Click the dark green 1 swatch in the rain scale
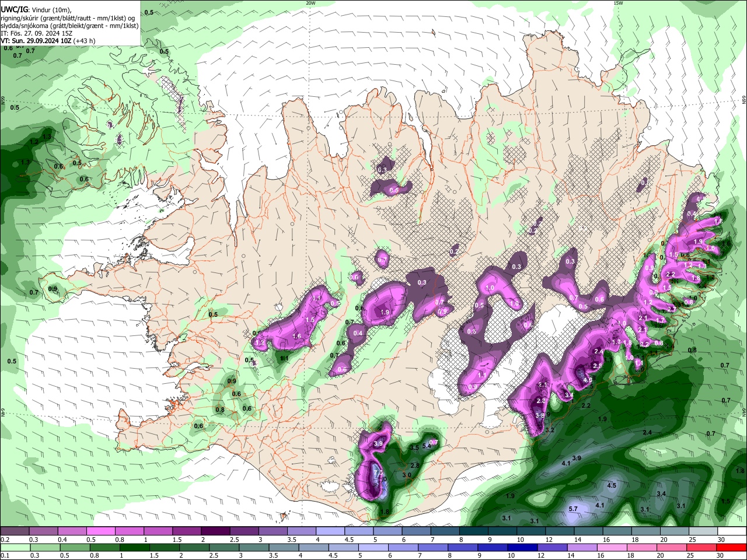The width and height of the screenshot is (747, 560). [134, 547]
